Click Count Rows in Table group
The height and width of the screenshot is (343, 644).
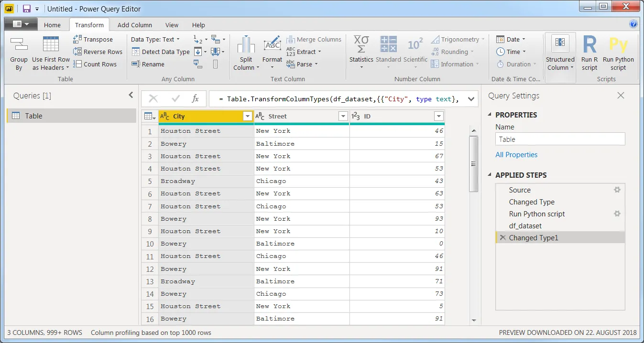(95, 64)
